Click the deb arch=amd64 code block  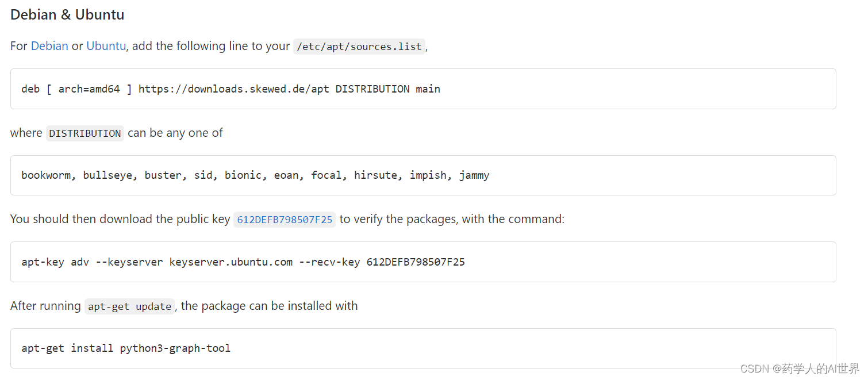(x=423, y=89)
